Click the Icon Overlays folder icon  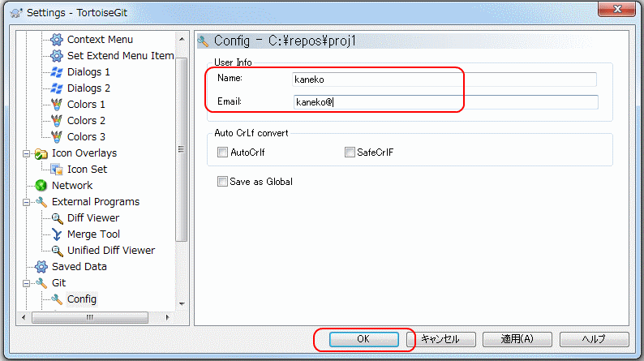[41, 153]
